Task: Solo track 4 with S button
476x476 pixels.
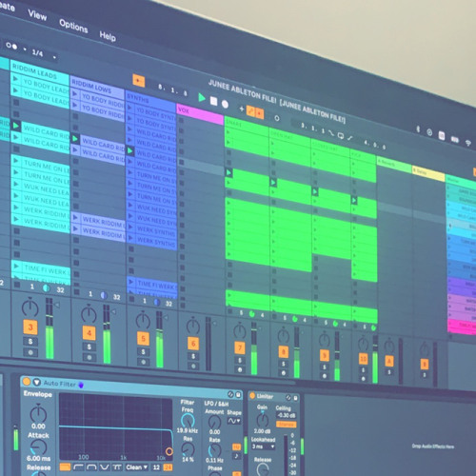Action: click(89, 347)
